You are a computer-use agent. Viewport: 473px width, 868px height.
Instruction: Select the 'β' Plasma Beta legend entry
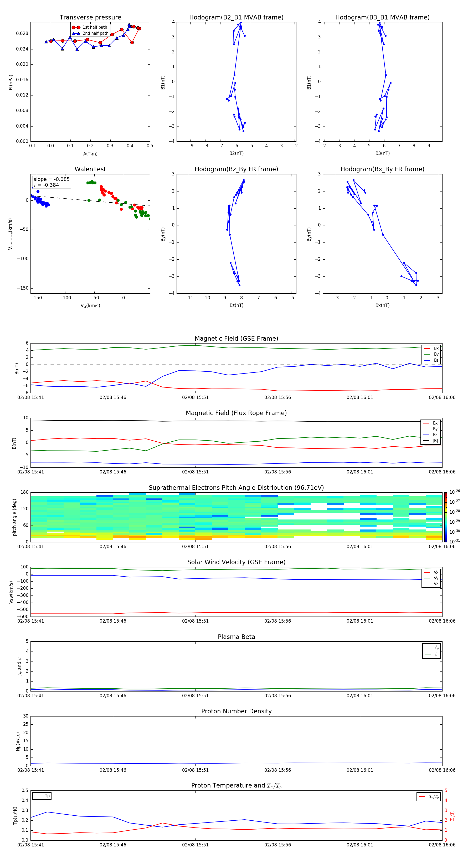431,654
